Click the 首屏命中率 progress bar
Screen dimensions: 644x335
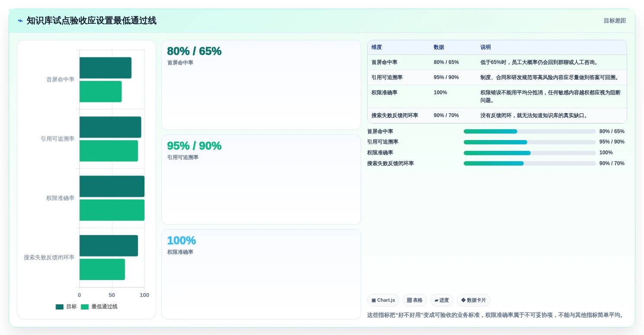pos(530,131)
